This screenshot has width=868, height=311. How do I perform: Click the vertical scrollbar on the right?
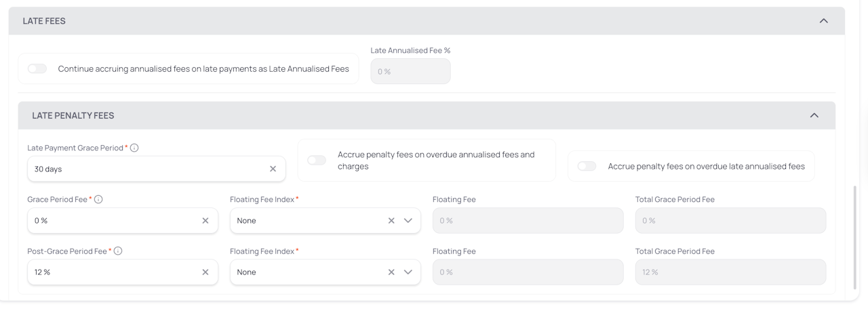pyautogui.click(x=854, y=237)
